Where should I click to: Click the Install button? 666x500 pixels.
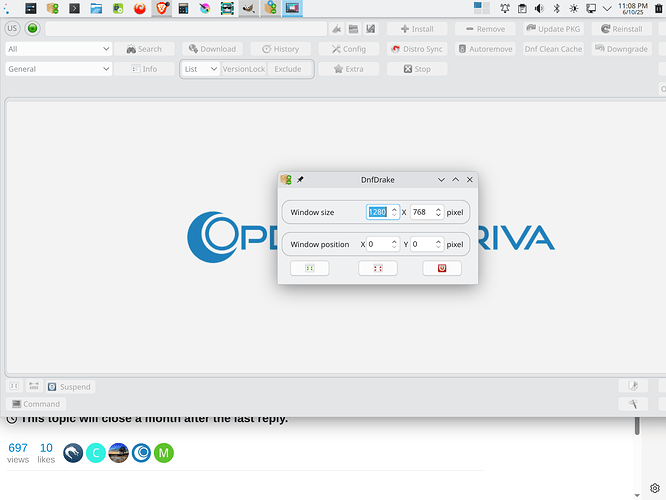[x=417, y=29]
